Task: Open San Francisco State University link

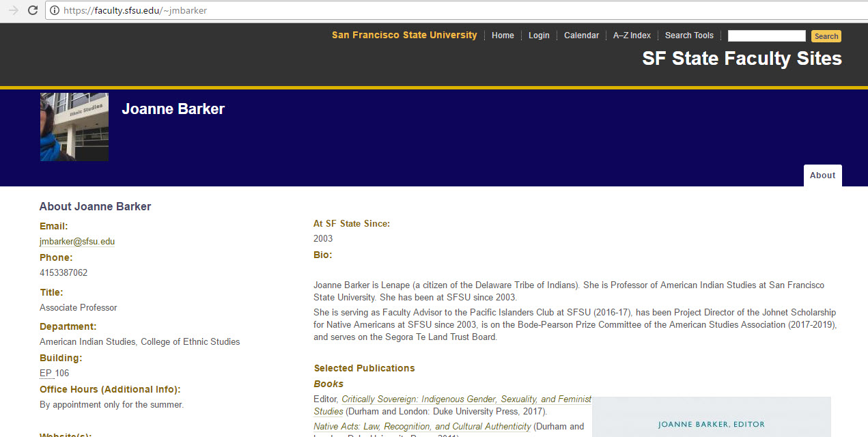Action: pos(404,36)
